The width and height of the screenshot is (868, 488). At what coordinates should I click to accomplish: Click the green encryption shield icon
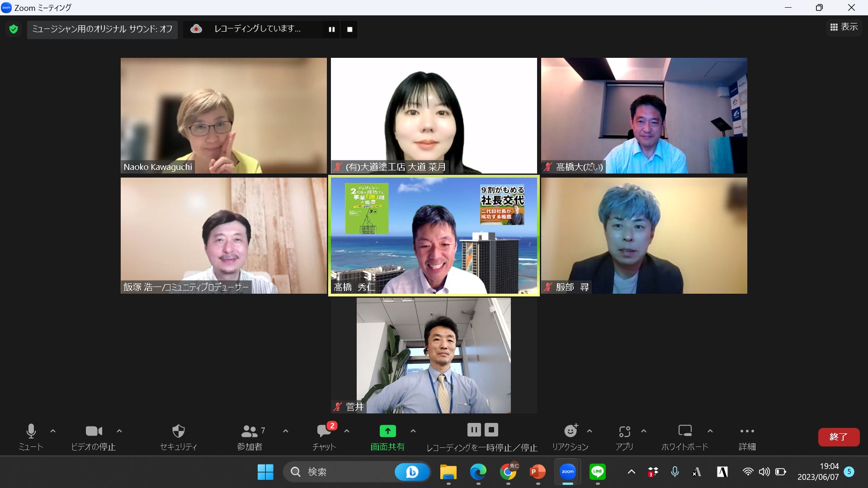click(x=14, y=29)
